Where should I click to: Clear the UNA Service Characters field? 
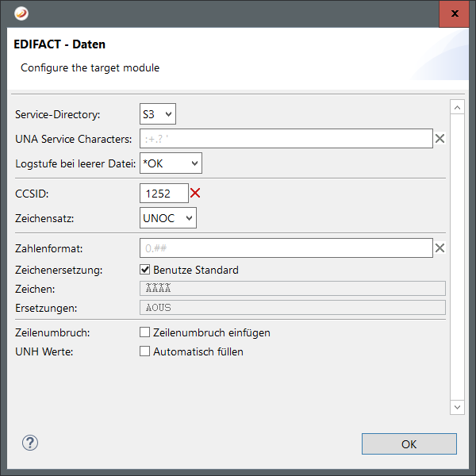[440, 139]
